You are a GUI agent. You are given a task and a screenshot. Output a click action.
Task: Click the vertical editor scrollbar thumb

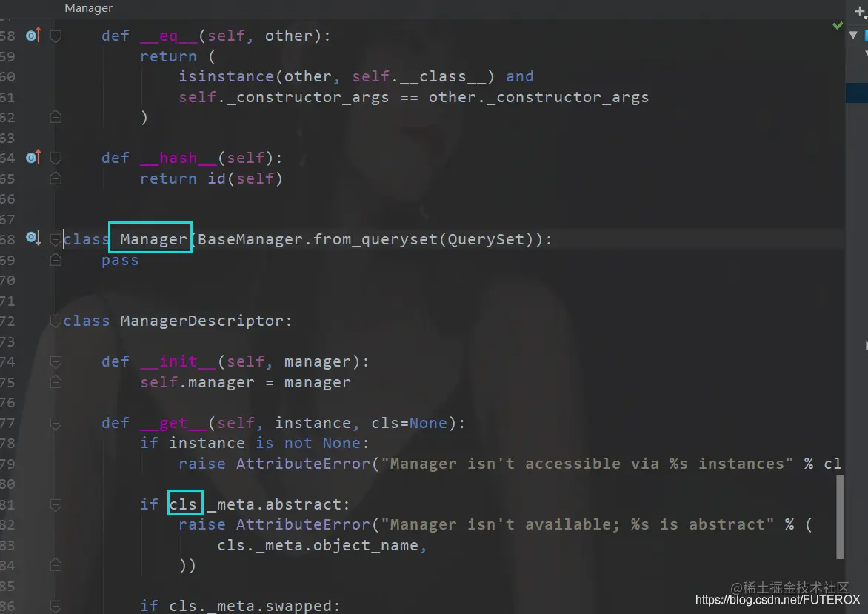(x=840, y=517)
